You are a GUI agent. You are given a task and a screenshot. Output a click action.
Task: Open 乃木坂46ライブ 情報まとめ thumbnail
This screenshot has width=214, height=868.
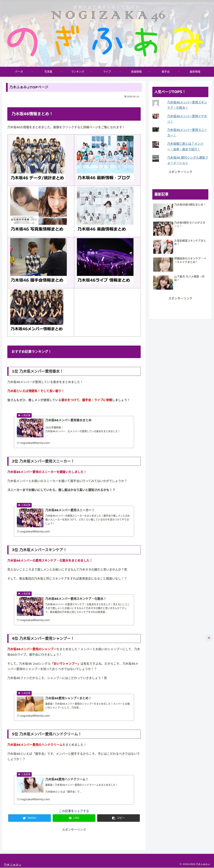tap(105, 261)
